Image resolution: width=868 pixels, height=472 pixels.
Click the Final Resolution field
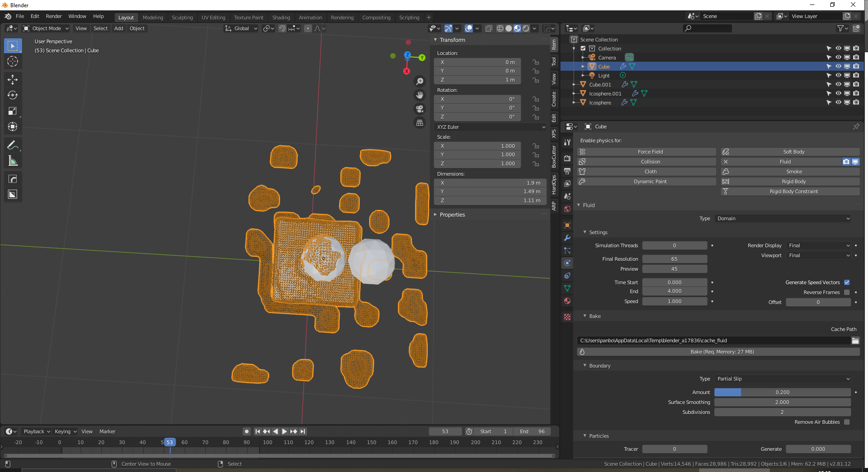[674, 259]
